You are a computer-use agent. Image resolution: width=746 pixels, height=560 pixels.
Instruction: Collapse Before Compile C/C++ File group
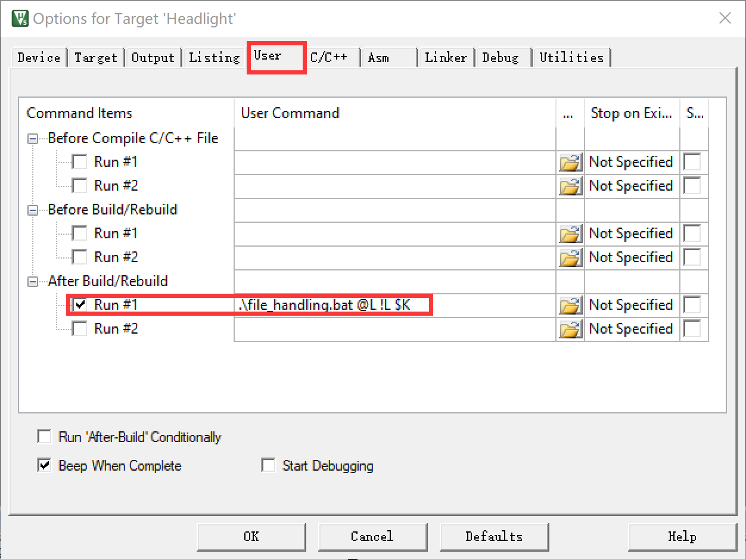pyautogui.click(x=33, y=139)
